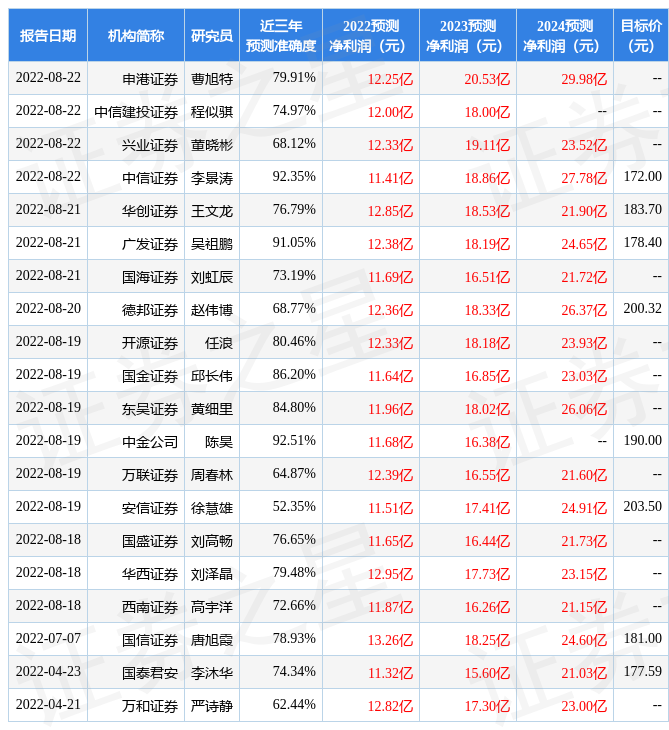Click the 目标价 column header

pyautogui.click(x=641, y=35)
